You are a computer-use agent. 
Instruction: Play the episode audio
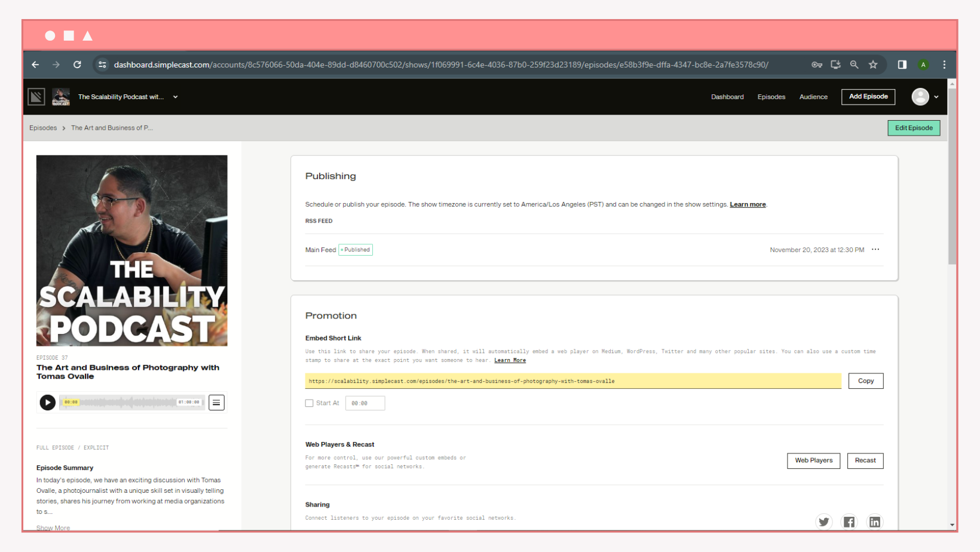point(48,403)
